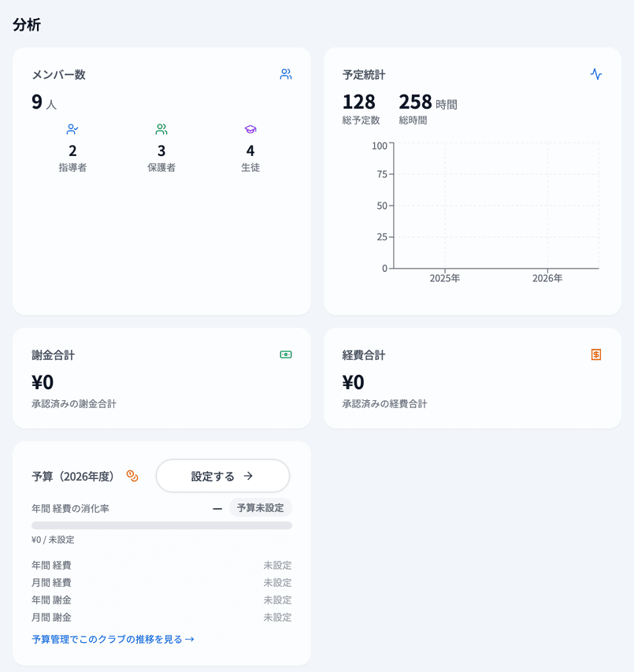Click the 年間 経費の消化率 label
Screen dimensions: 634x672
(70, 508)
